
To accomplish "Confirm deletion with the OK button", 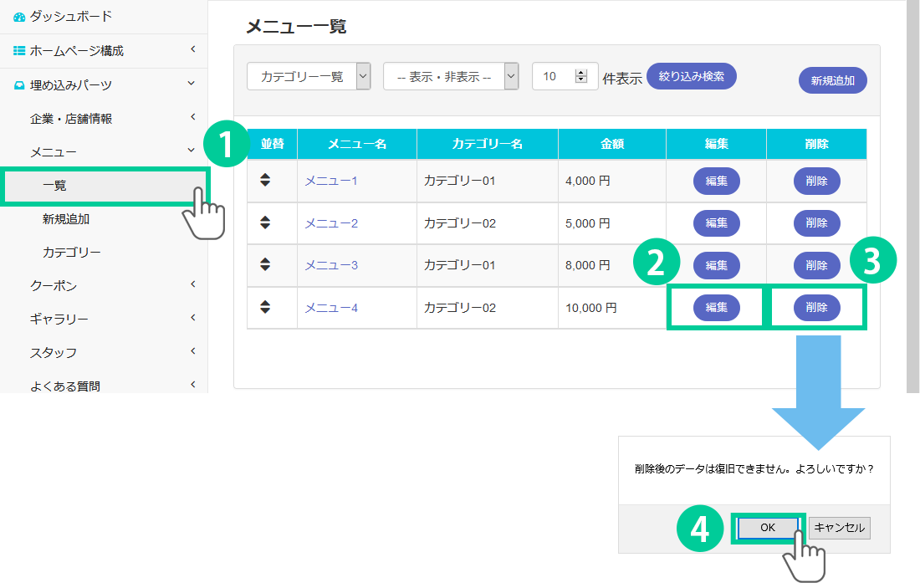I will click(x=768, y=528).
